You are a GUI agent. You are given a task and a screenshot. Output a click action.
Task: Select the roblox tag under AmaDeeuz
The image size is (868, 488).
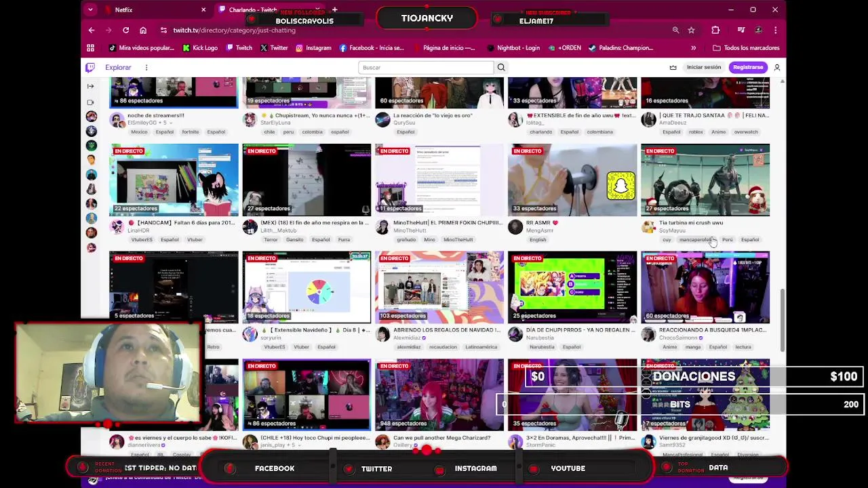click(x=696, y=131)
